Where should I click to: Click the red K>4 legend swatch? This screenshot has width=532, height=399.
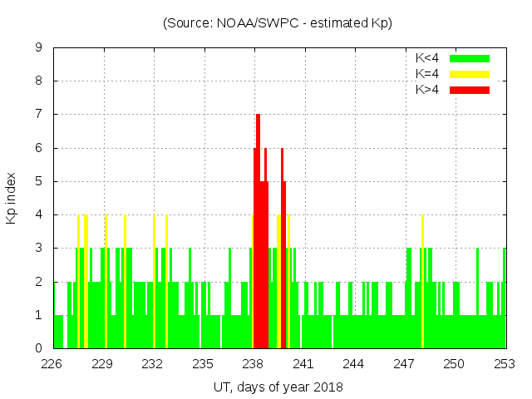pos(470,90)
